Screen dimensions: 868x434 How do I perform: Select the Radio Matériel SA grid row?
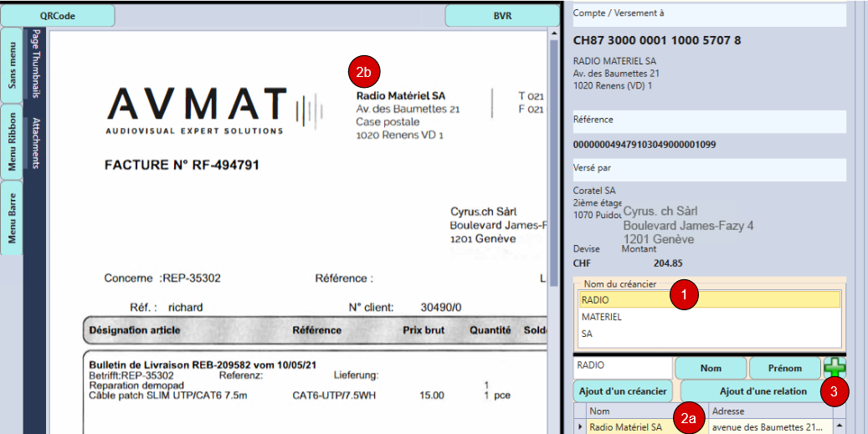pyautogui.click(x=702, y=426)
